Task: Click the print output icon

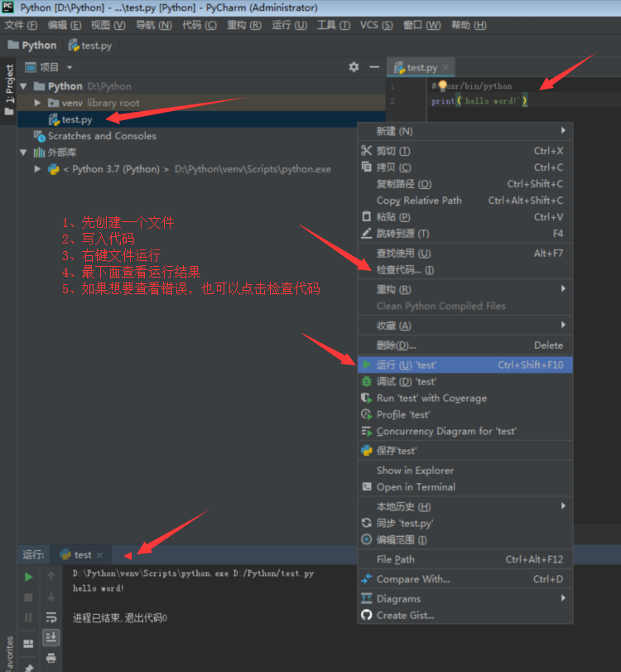Action: click(x=51, y=658)
